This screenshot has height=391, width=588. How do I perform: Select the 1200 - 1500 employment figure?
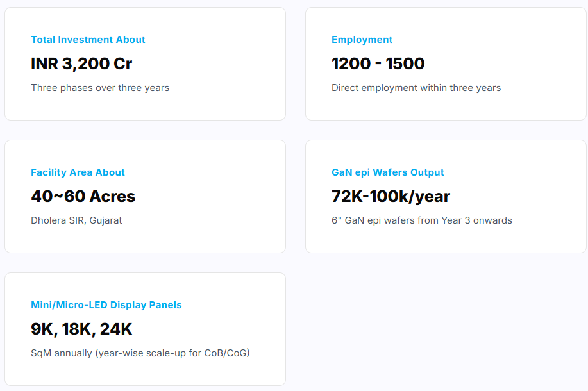(378, 63)
